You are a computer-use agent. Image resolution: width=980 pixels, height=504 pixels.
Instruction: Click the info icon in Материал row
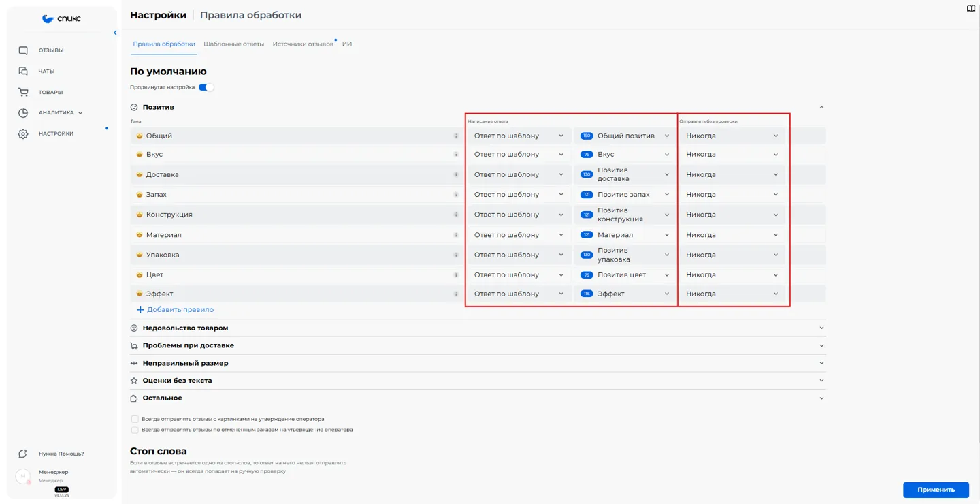pyautogui.click(x=456, y=234)
